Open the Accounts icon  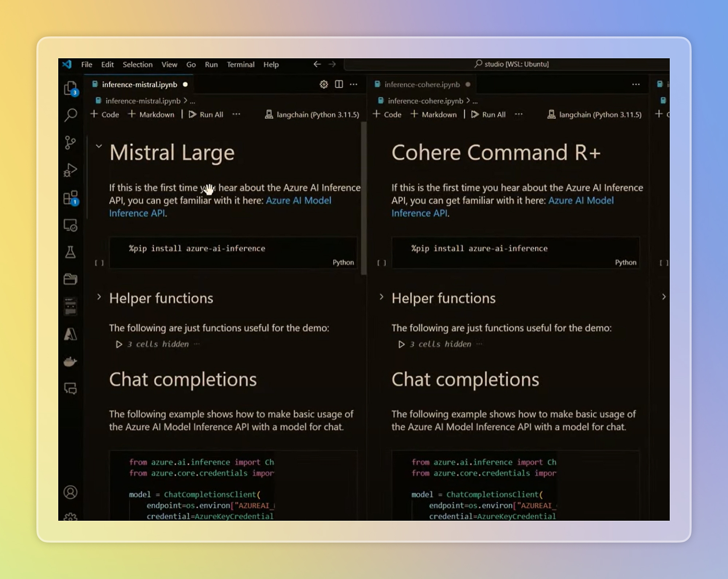71,492
